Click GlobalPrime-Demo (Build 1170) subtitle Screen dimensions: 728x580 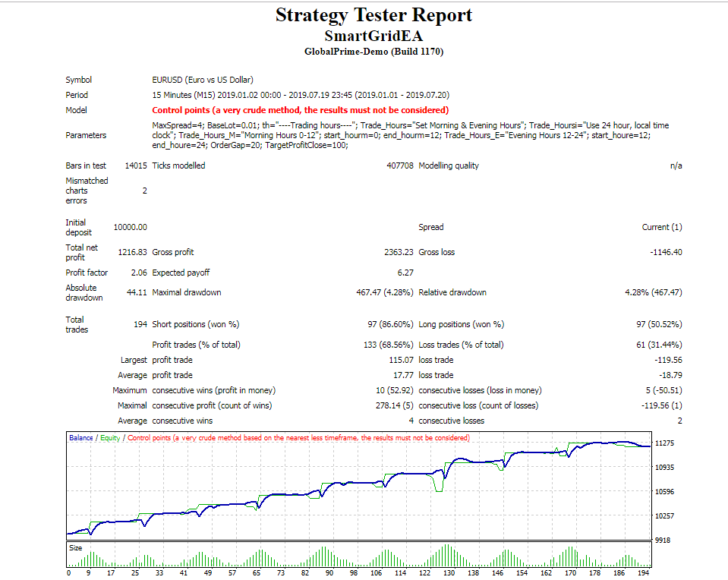click(x=373, y=52)
